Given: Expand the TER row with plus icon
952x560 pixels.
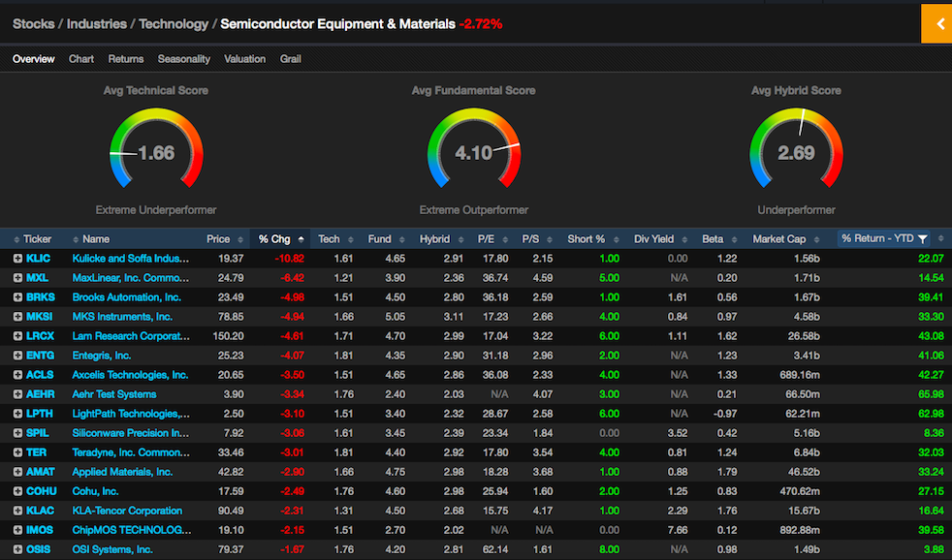Looking at the screenshot, I should 17,452.
